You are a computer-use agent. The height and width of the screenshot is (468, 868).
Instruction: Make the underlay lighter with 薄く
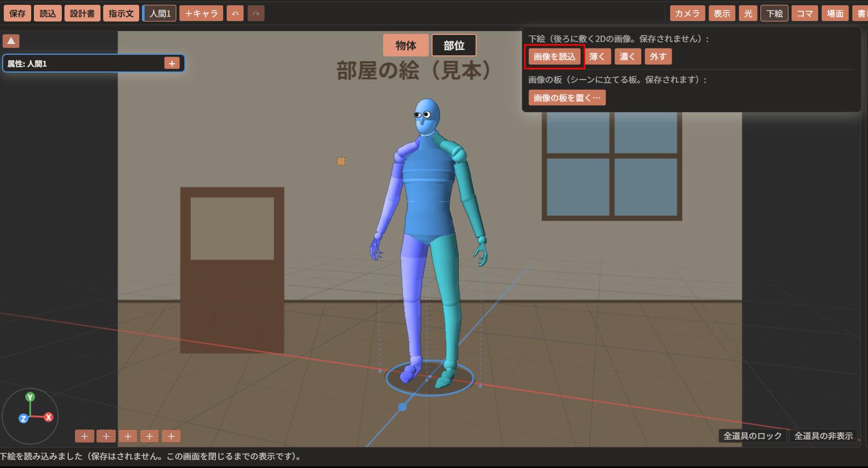[x=597, y=57]
